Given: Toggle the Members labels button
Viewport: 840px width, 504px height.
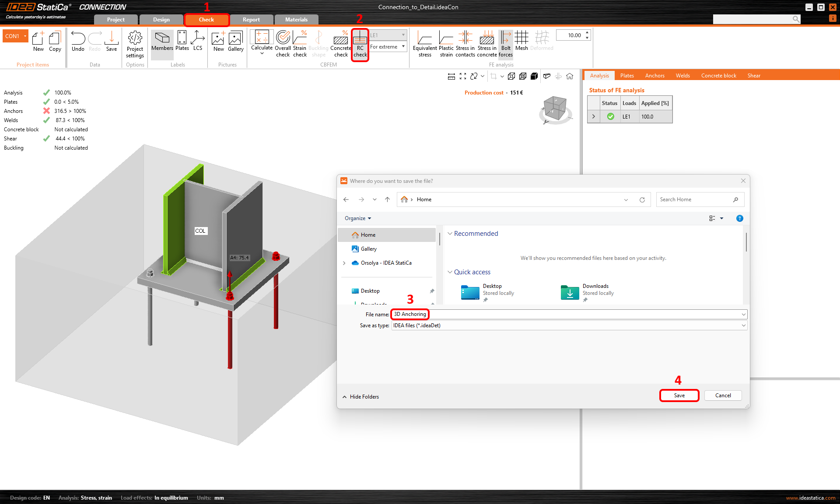Looking at the screenshot, I should pyautogui.click(x=162, y=38).
